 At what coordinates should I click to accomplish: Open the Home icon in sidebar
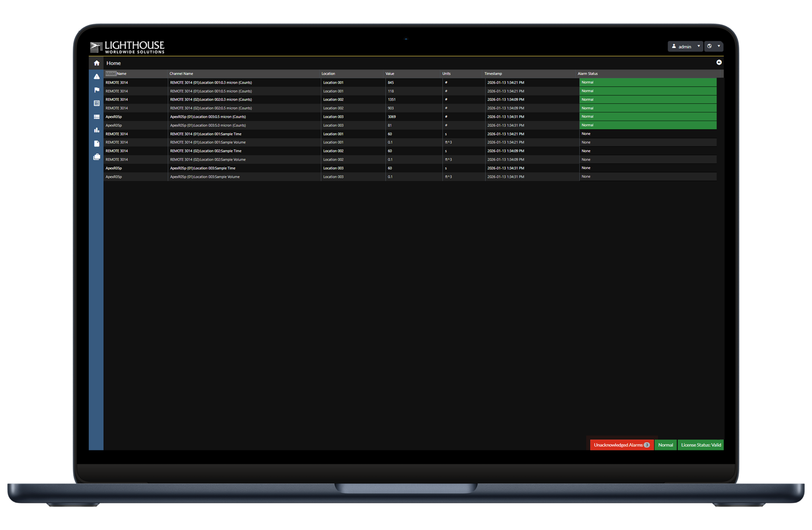click(x=96, y=63)
